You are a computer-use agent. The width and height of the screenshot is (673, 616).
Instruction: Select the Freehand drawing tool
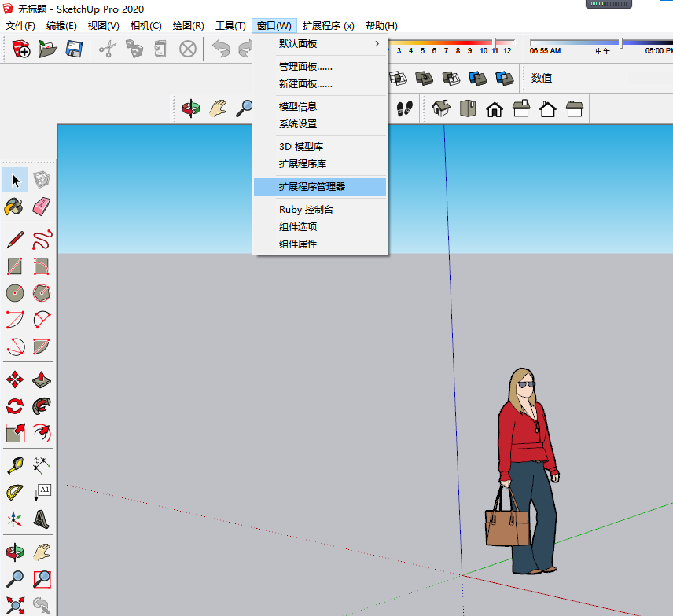pos(42,239)
